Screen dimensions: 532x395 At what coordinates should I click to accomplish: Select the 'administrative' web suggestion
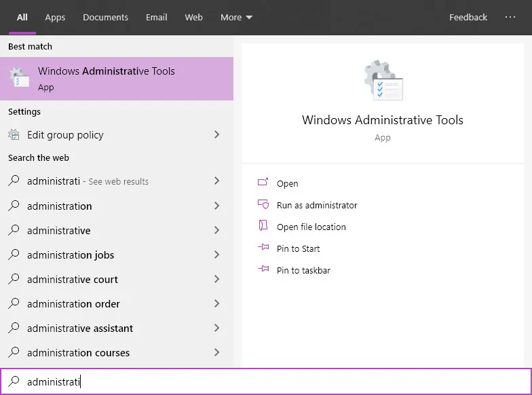[117, 231]
